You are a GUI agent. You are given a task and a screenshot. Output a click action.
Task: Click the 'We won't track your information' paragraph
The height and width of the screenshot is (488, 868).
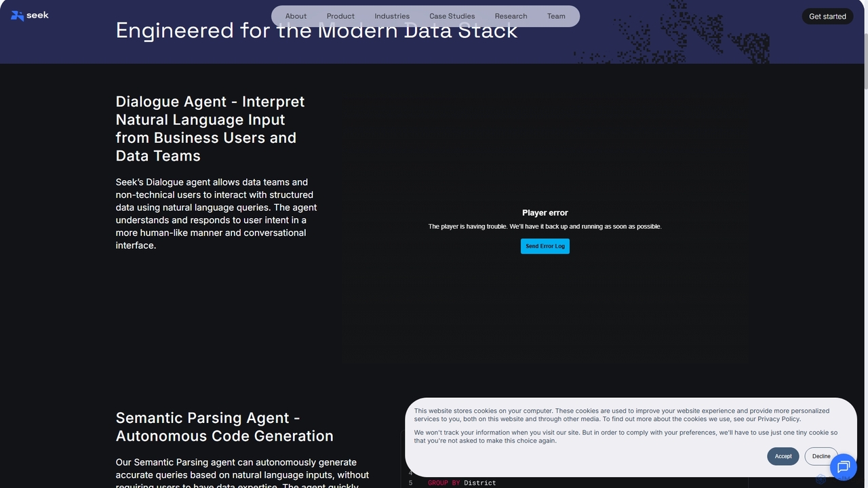tap(626, 436)
